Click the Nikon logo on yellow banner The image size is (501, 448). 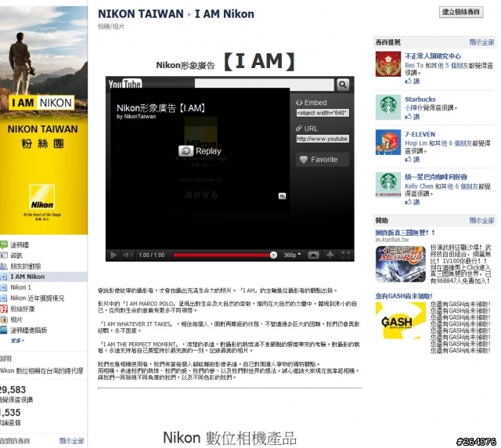(x=41, y=198)
